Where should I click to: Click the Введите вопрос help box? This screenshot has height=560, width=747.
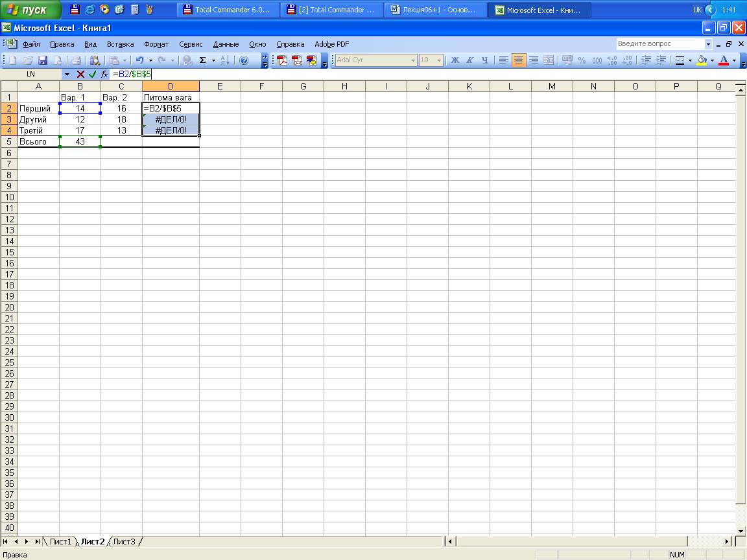pos(660,44)
